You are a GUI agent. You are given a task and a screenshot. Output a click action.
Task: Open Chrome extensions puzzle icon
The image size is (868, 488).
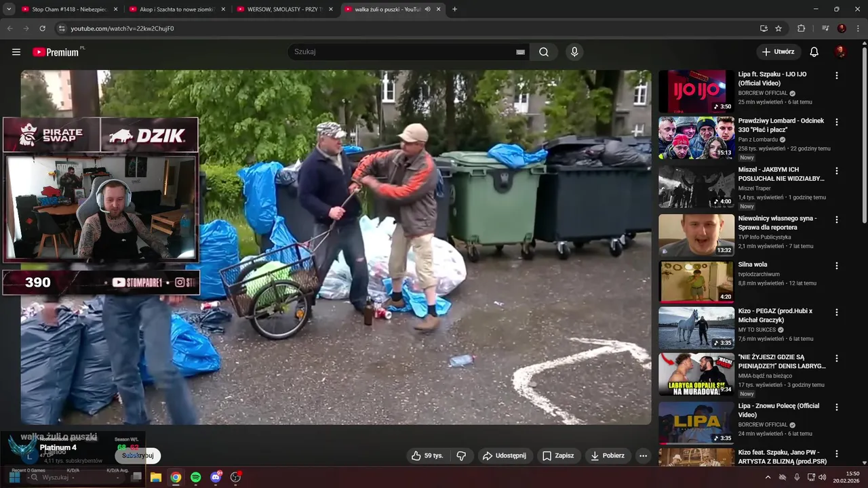click(x=801, y=28)
